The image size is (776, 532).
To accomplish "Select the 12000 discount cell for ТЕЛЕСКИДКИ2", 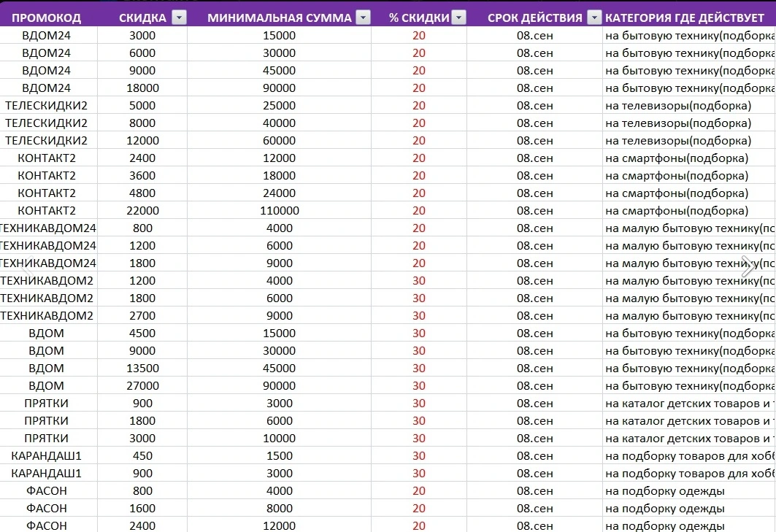I will (x=142, y=141).
